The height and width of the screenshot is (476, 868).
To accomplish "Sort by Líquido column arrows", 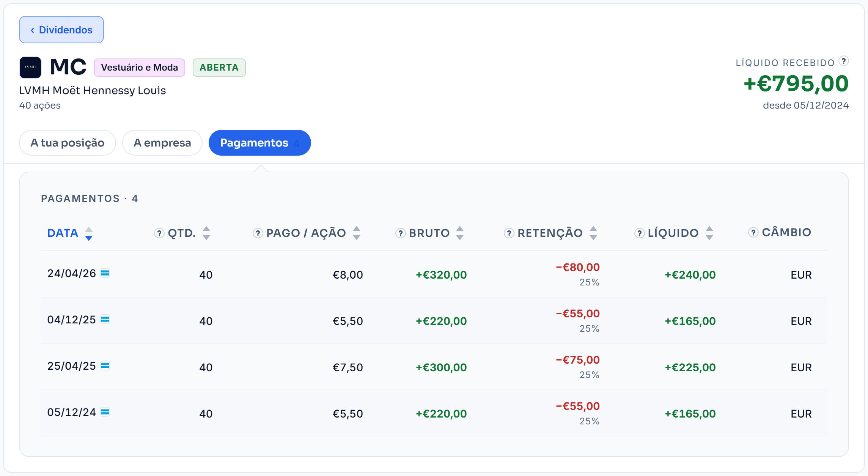I will (709, 233).
